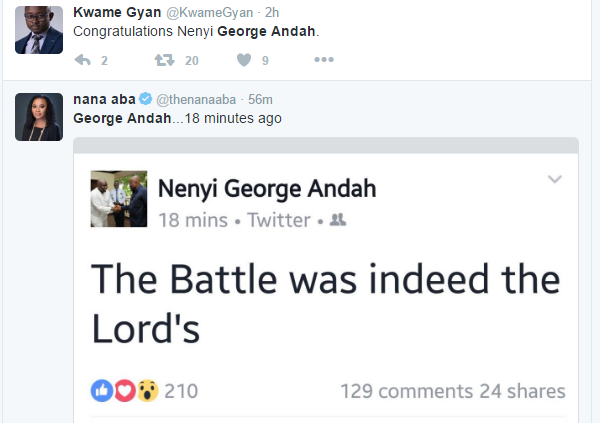
Task: Reply to Kwame Gyan's tweet
Action: (84, 61)
